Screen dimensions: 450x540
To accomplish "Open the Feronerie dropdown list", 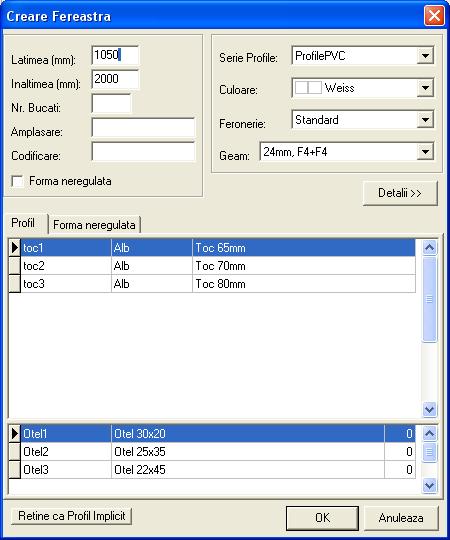I will tap(425, 120).
